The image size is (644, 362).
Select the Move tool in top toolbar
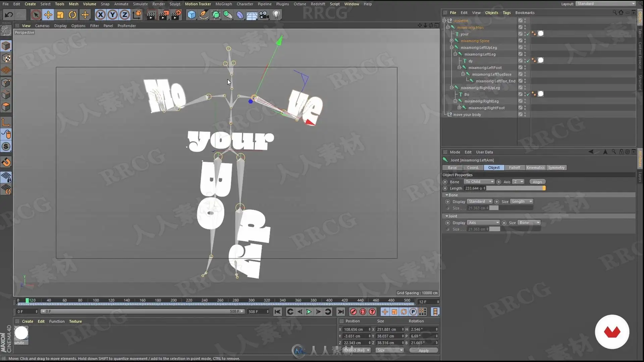48,15
